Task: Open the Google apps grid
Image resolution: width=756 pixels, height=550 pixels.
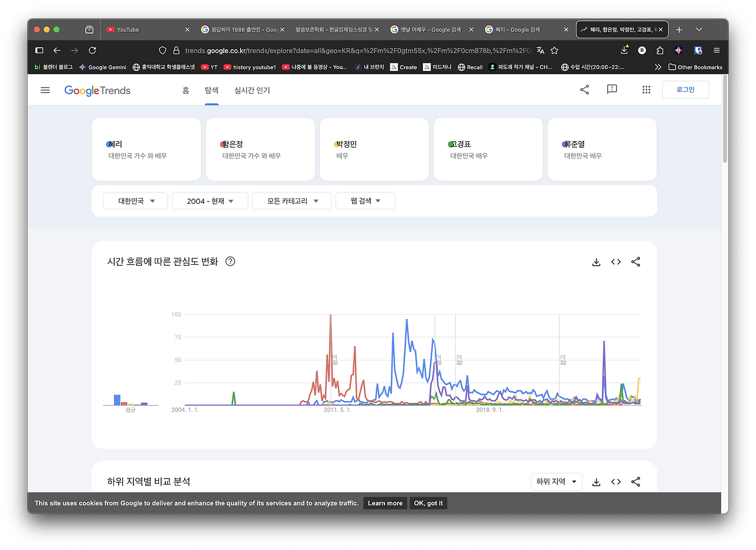Action: point(646,89)
